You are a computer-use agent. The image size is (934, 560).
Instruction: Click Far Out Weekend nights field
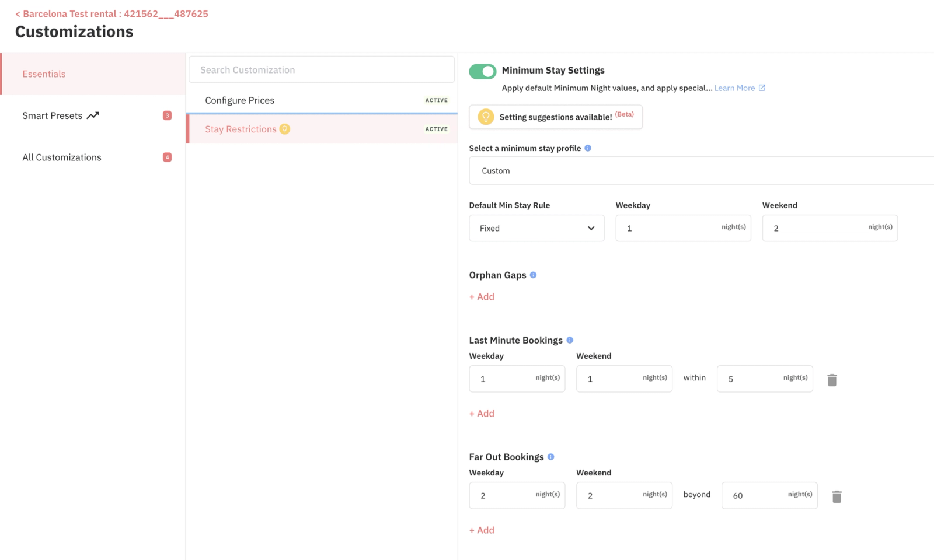tap(624, 495)
